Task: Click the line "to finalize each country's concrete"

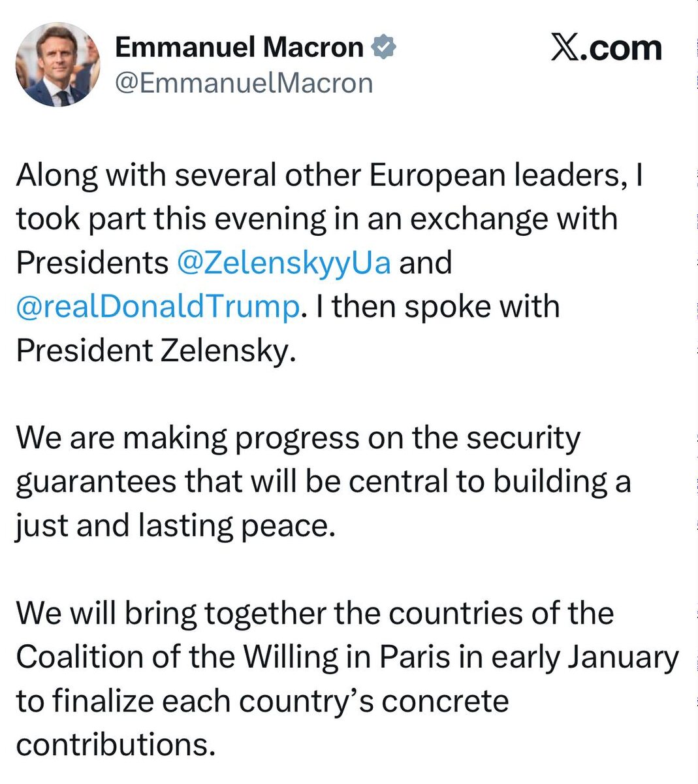Action: [x=262, y=701]
